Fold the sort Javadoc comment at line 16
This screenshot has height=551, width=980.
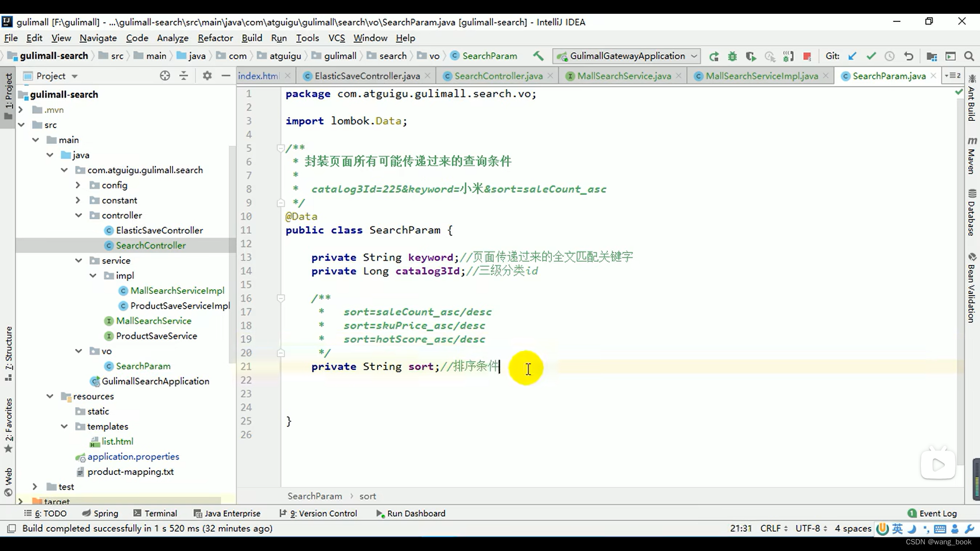[x=280, y=298]
